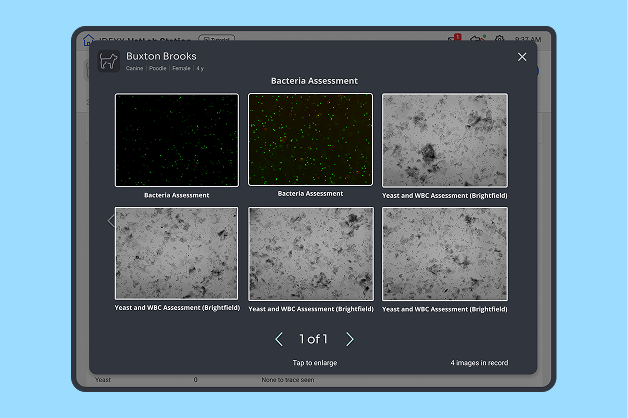The width and height of the screenshot is (628, 418).
Task: Open the settings gear icon
Action: coord(499,39)
